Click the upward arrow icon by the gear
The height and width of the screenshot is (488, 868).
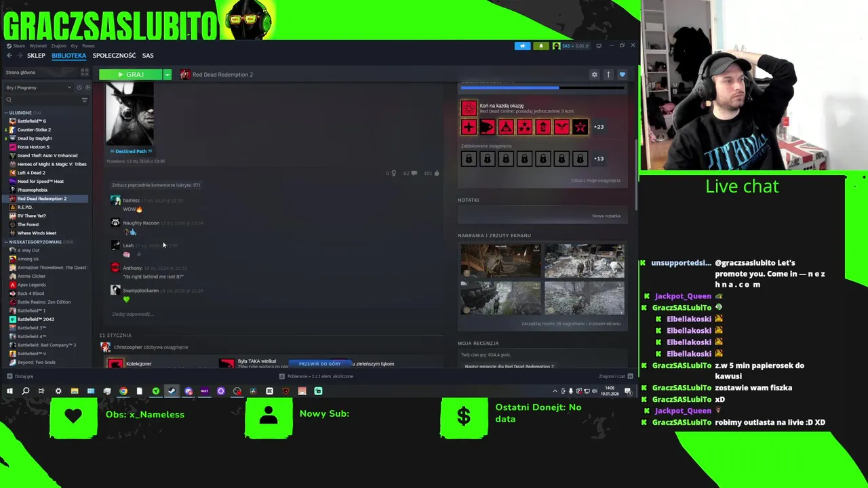pos(608,75)
